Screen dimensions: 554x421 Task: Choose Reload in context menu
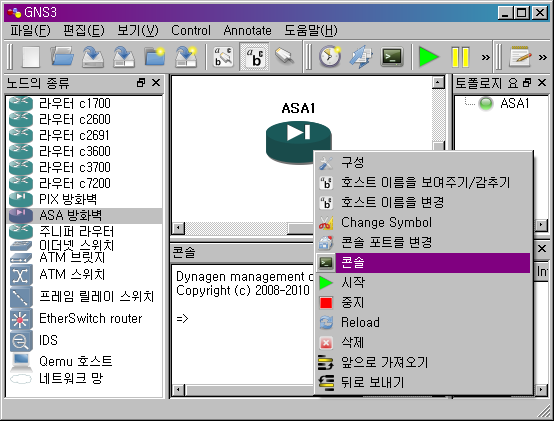[423, 322]
